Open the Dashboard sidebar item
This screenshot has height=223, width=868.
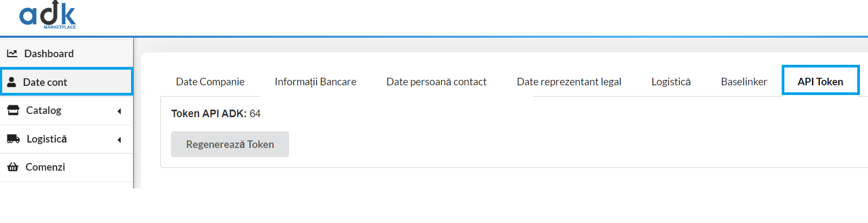coord(66,53)
